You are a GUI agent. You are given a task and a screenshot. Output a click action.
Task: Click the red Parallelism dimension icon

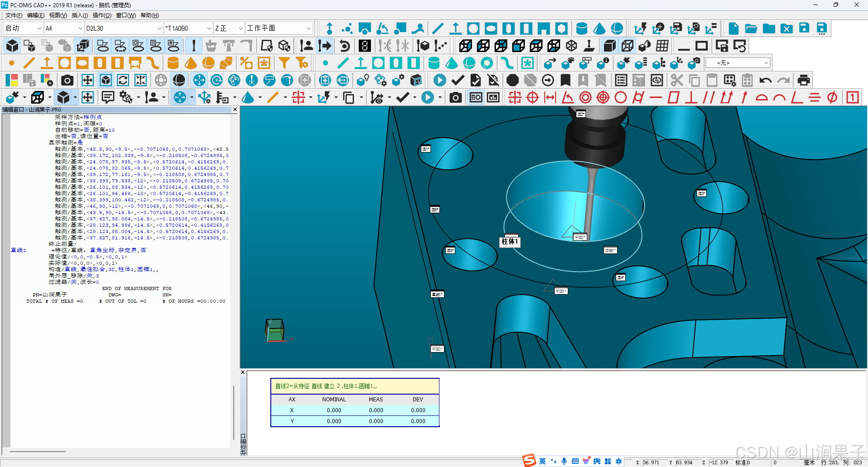(x=709, y=97)
